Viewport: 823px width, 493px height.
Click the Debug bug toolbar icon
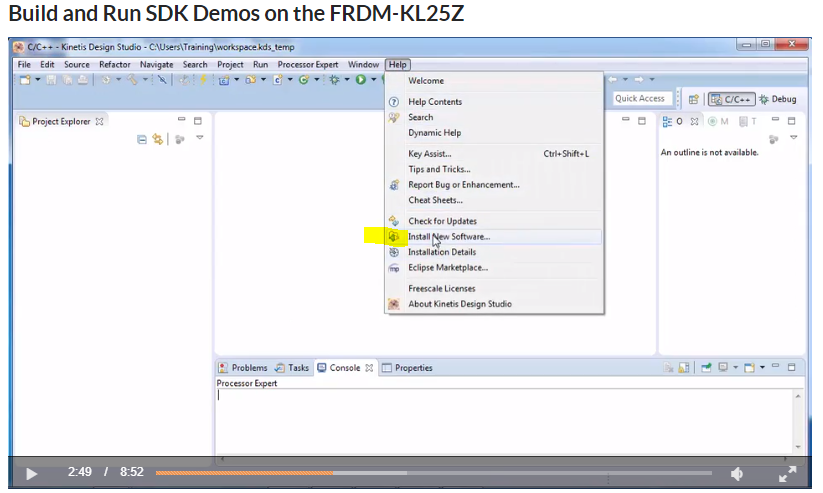click(x=334, y=80)
